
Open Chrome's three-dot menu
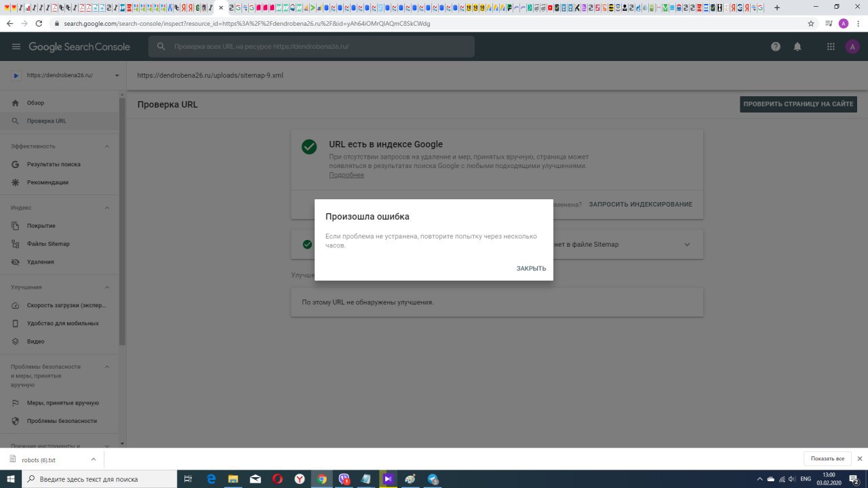click(859, 23)
